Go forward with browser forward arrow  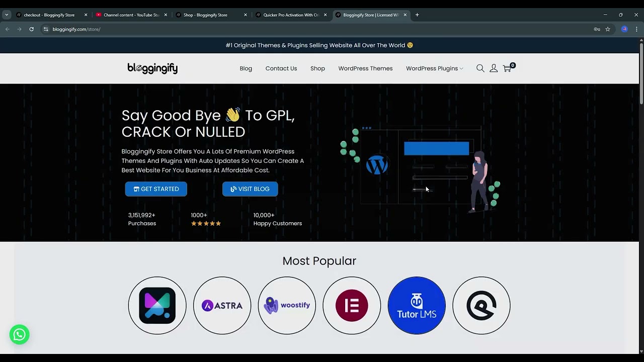point(19,29)
